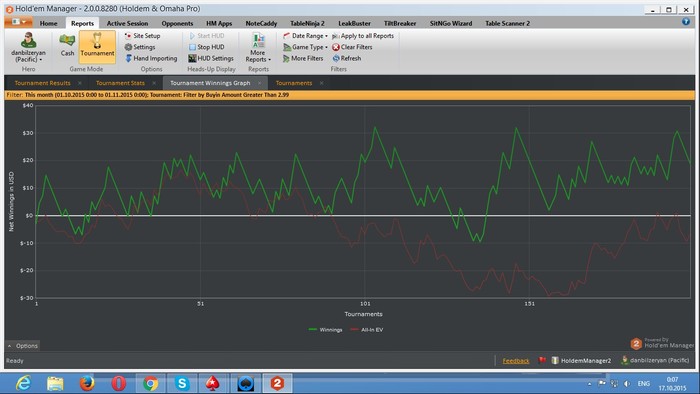
Task: Open the Date Range dropdown
Action: [x=306, y=36]
